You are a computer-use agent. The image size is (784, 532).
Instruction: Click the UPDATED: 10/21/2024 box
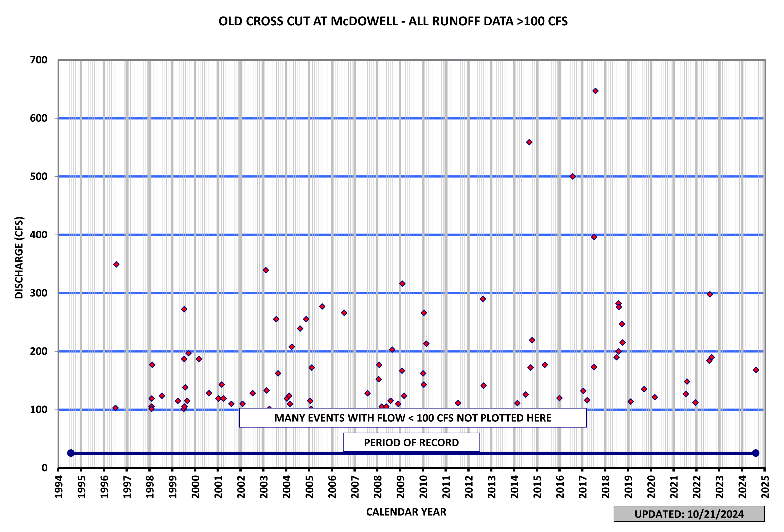click(x=689, y=514)
